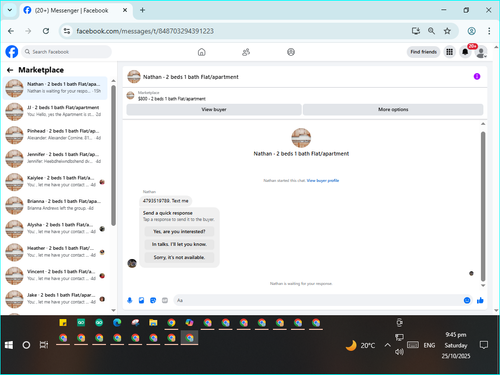Open the Jake conversation in the list
The image size is (500, 375).
coord(55,299)
